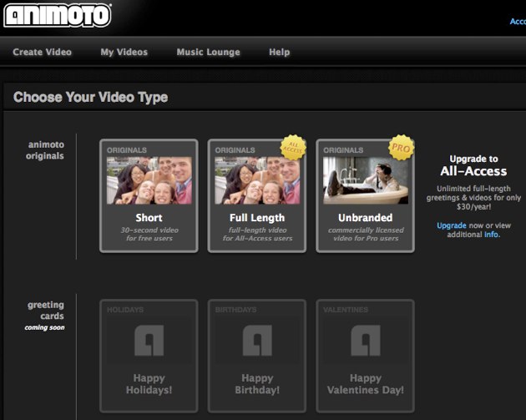Click the Valentines card Animoto placeholder icon
Screen dimensions: 526x420
click(366, 340)
